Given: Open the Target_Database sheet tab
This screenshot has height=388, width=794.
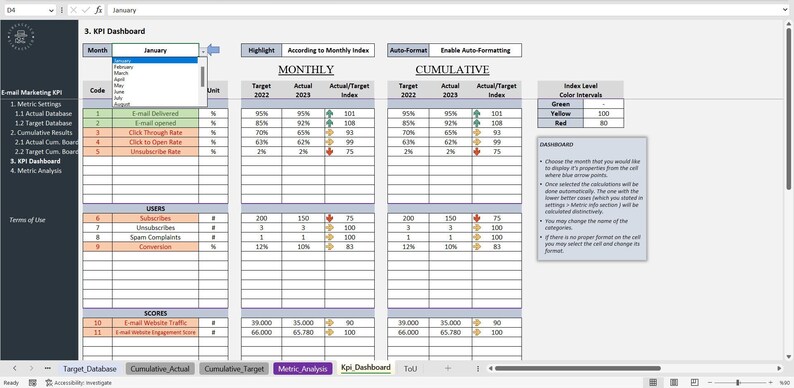Looking at the screenshot, I should pyautogui.click(x=90, y=369).
